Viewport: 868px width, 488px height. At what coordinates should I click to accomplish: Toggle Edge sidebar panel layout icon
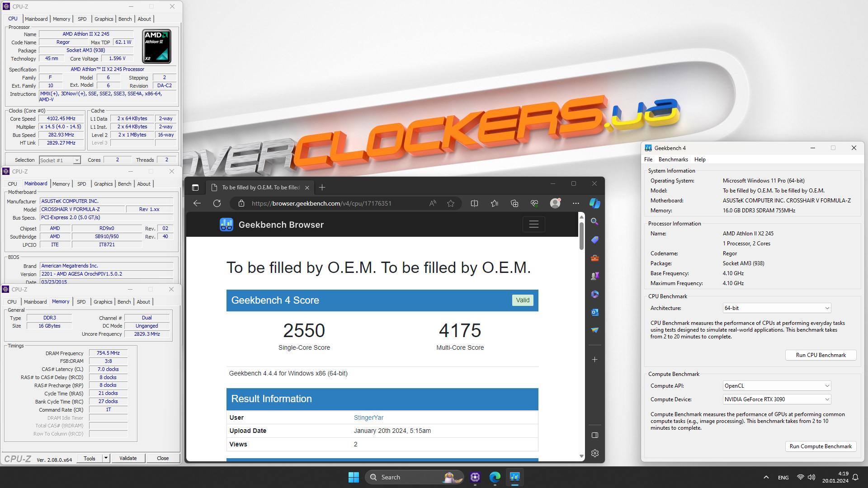point(595,435)
